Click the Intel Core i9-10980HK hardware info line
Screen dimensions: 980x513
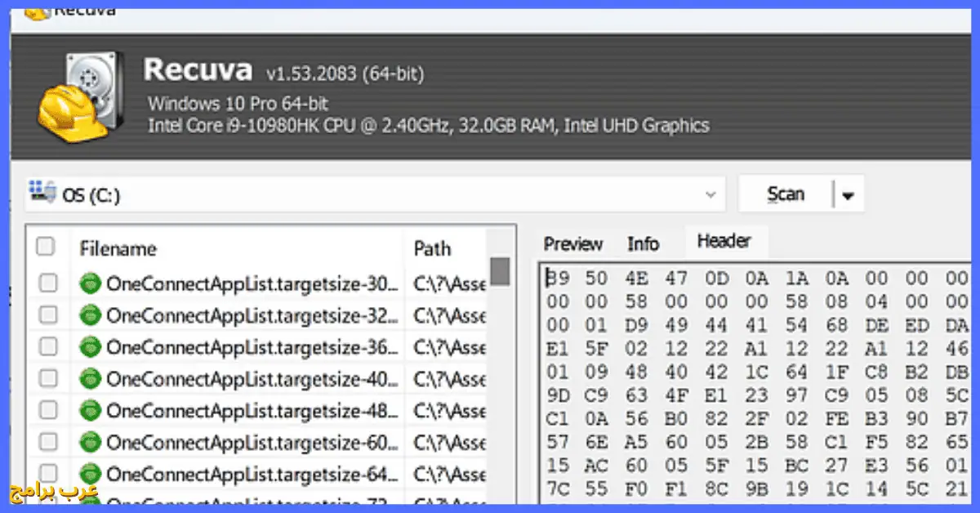coord(429,126)
